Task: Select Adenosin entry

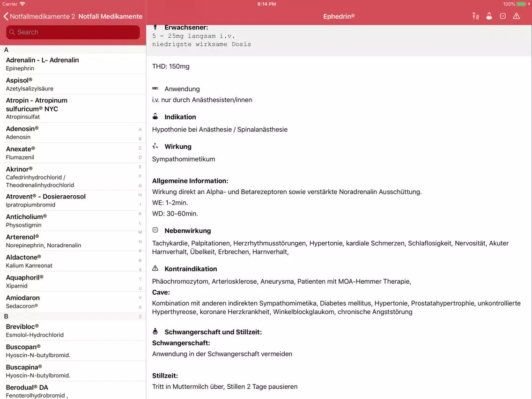Action: [73, 133]
